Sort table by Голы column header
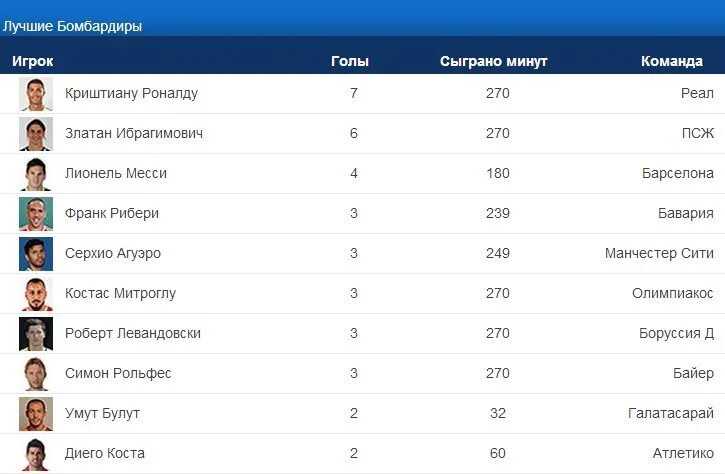725x474 pixels. pyautogui.click(x=350, y=61)
